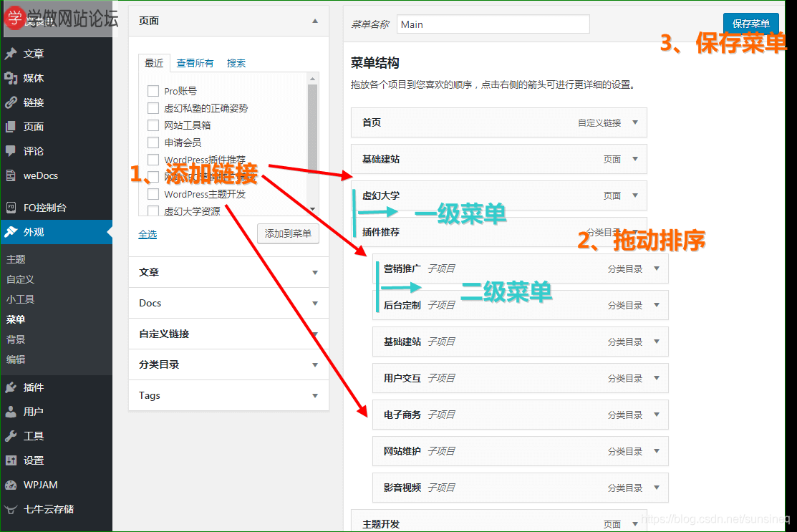Click the page list vertical scrollbar
Viewport: 797px width, 532px height.
(312, 143)
